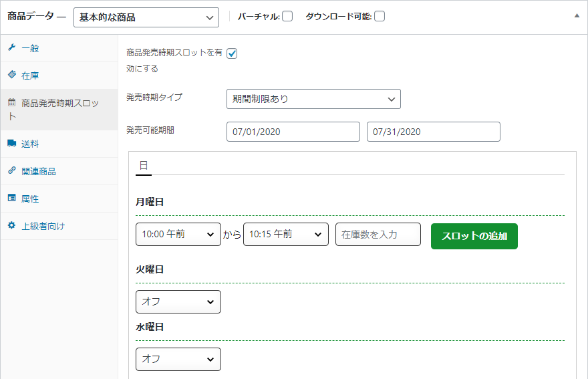The height and width of the screenshot is (379, 588).
Task: Enable the ダウンロード可能 checkbox
Action: point(380,16)
